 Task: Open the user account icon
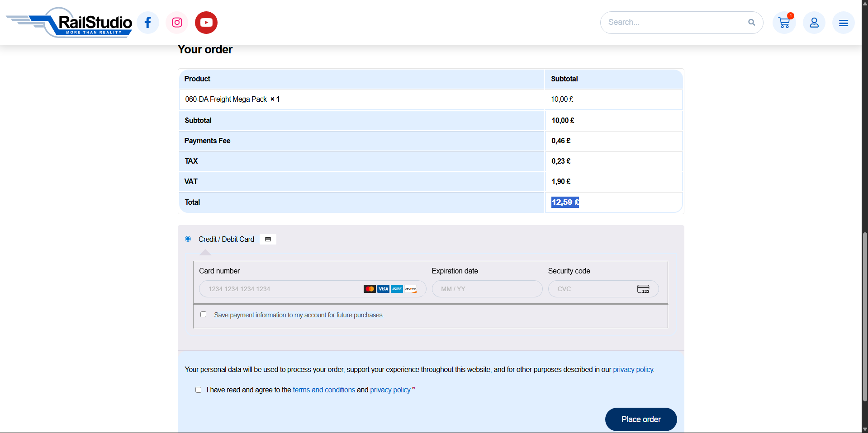click(814, 23)
